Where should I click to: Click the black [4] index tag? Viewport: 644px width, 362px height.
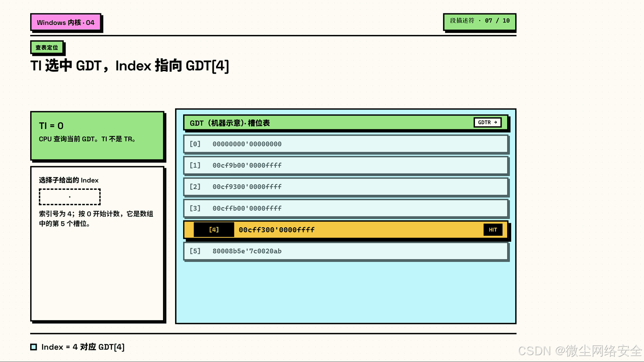click(x=214, y=230)
